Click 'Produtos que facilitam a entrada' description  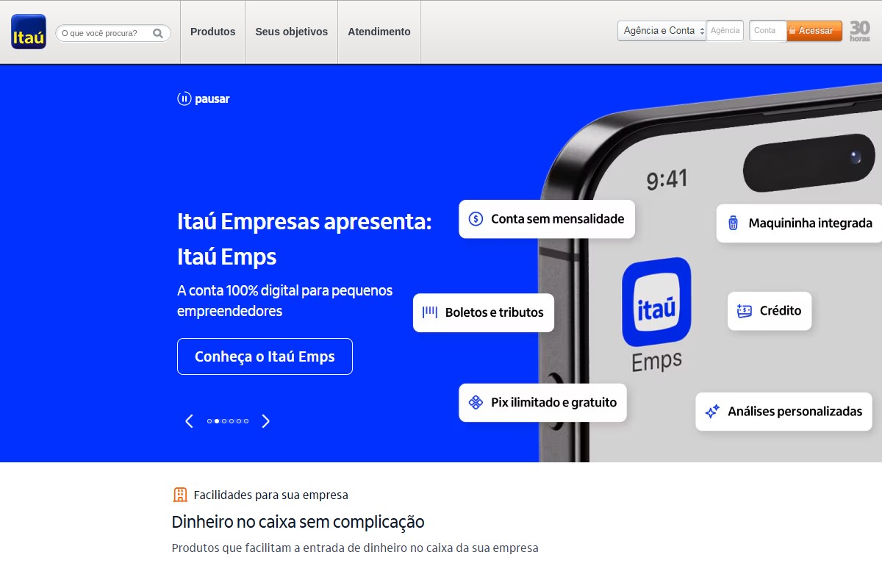pyautogui.click(x=355, y=548)
